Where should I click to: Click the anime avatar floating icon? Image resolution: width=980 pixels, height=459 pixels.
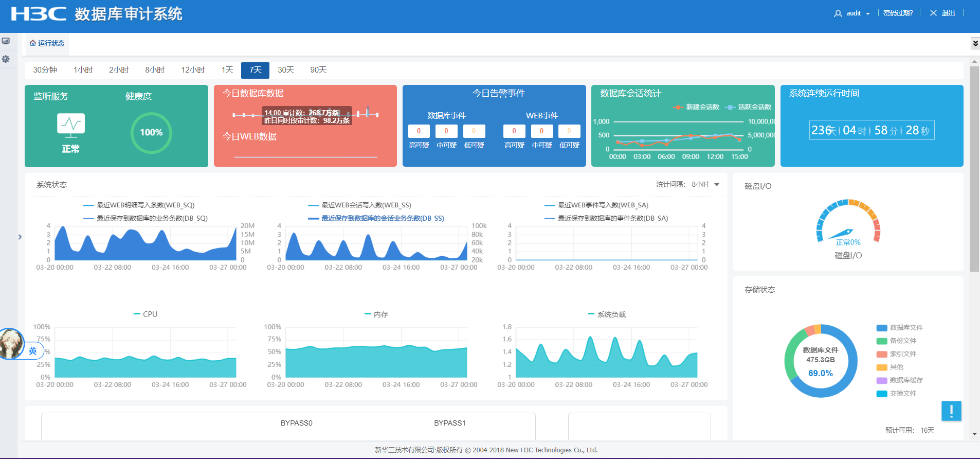(11, 344)
